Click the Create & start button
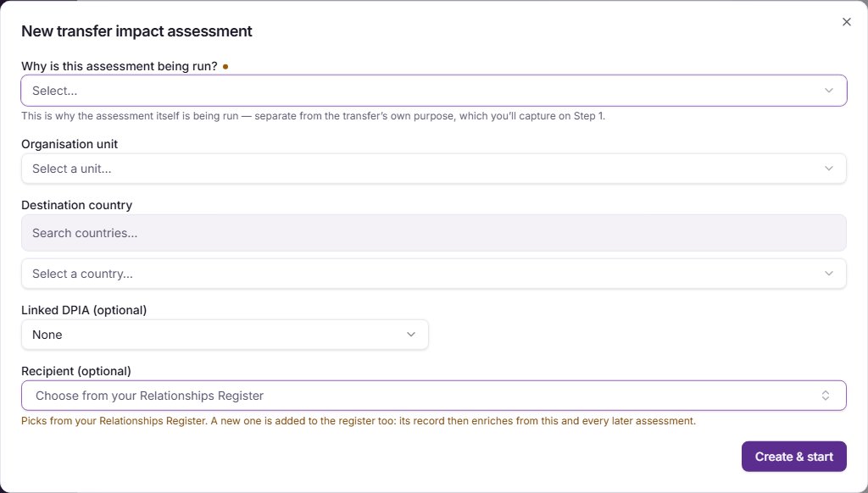 point(793,457)
